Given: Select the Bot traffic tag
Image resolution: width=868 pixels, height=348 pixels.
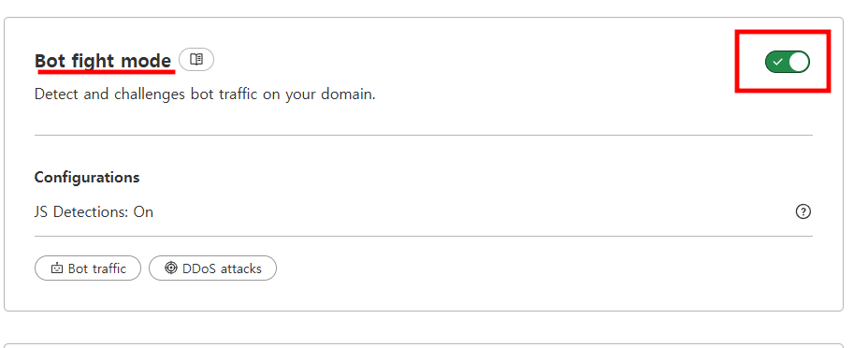Looking at the screenshot, I should coord(88,268).
